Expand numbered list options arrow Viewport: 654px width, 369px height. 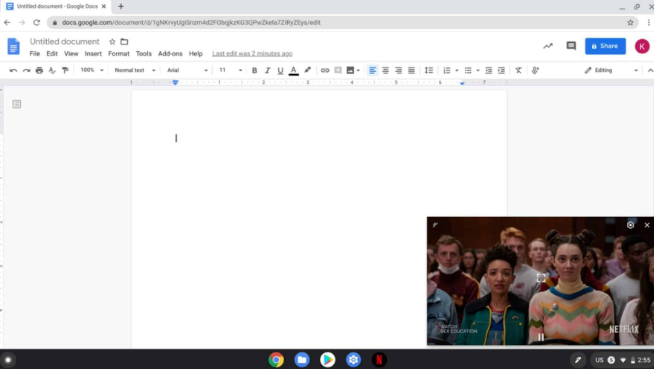pos(457,70)
